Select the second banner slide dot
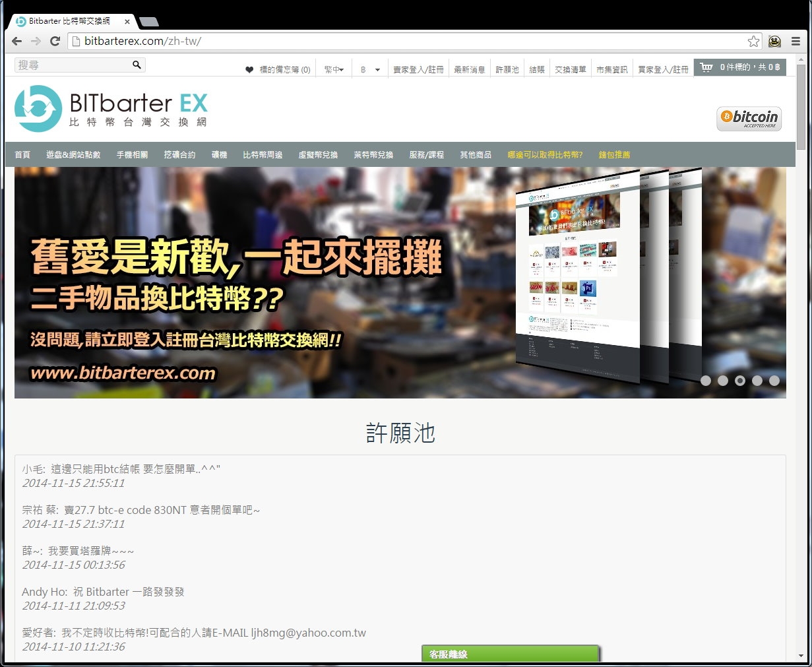The width and height of the screenshot is (812, 667). [723, 381]
